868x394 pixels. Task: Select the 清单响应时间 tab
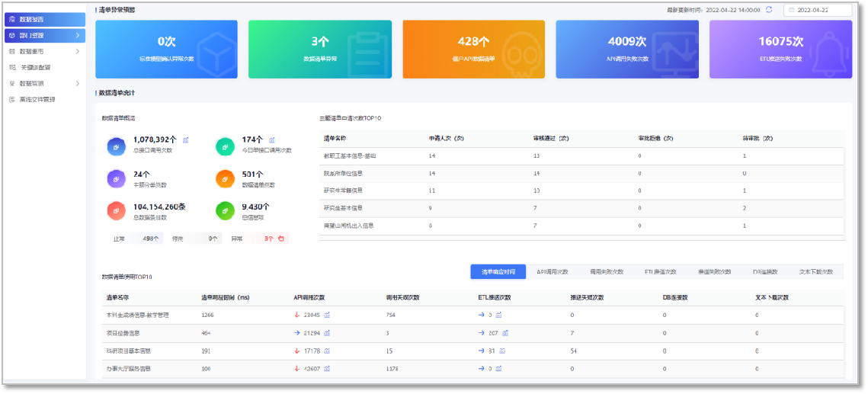tap(498, 272)
